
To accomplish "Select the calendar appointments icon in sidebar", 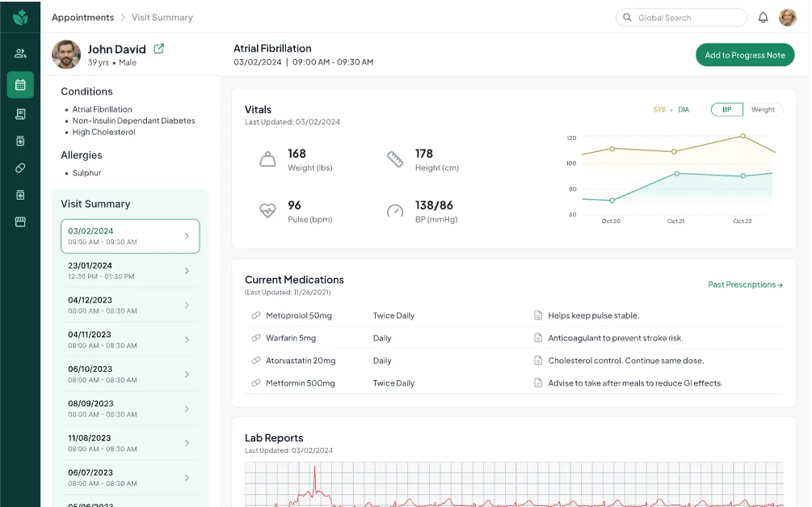I will (20, 84).
